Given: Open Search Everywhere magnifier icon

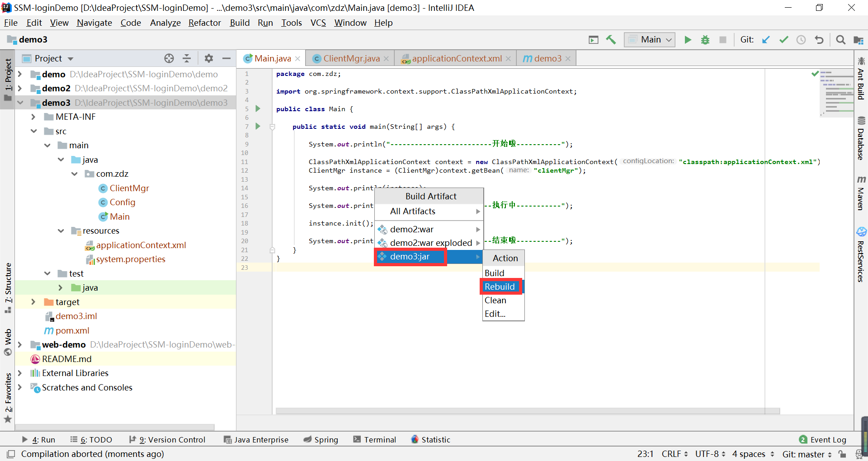Looking at the screenshot, I should pyautogui.click(x=840, y=40).
